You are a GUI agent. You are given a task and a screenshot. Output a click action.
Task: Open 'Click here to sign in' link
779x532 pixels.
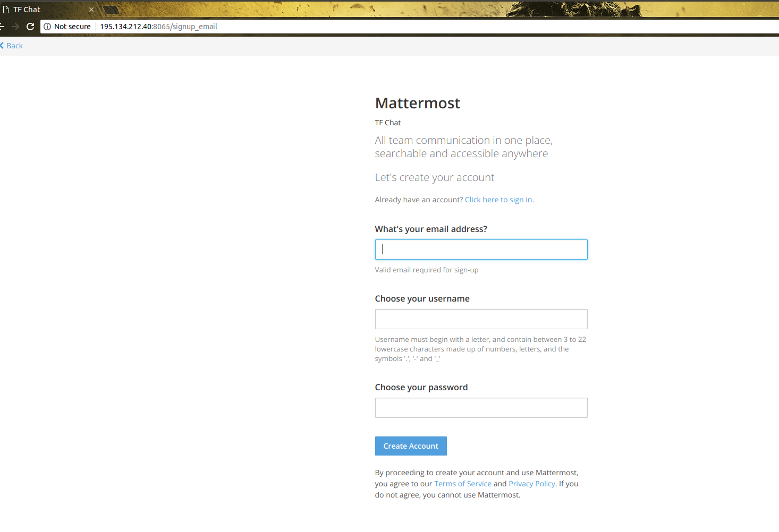pos(498,199)
